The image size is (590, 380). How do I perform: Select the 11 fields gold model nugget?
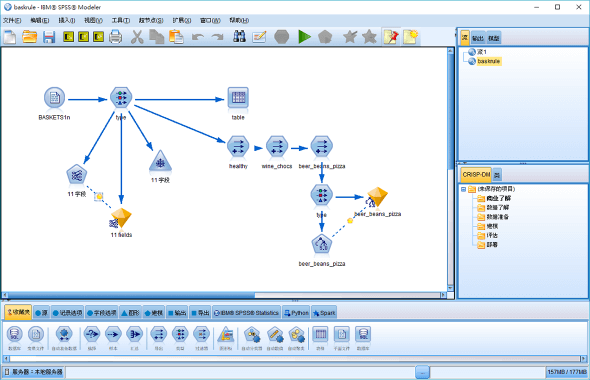120,218
